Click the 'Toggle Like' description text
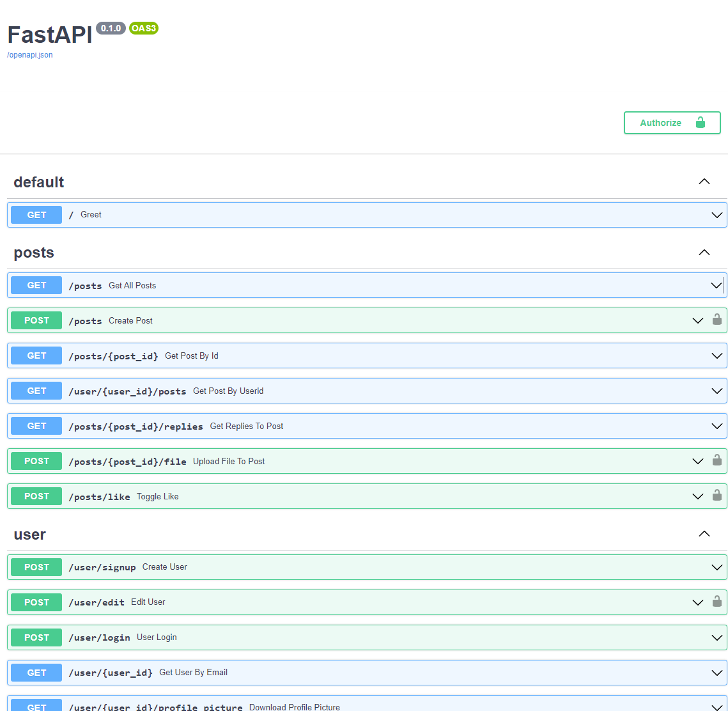 click(x=157, y=496)
